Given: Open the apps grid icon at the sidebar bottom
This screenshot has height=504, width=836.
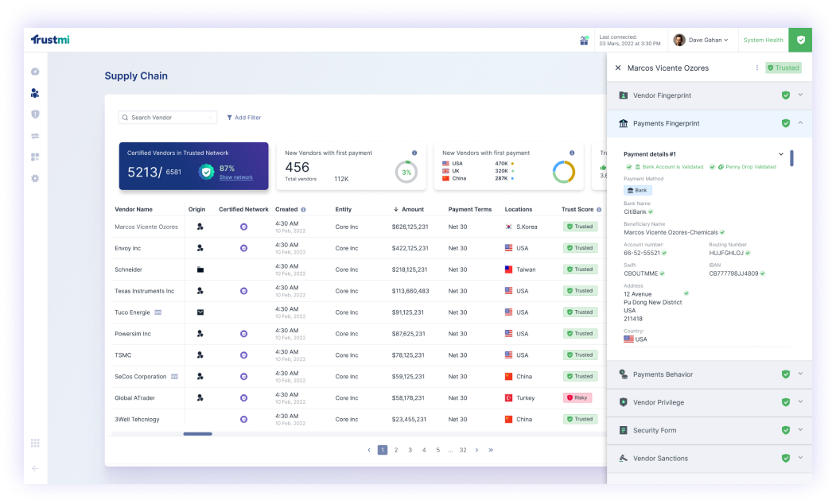Looking at the screenshot, I should (35, 444).
